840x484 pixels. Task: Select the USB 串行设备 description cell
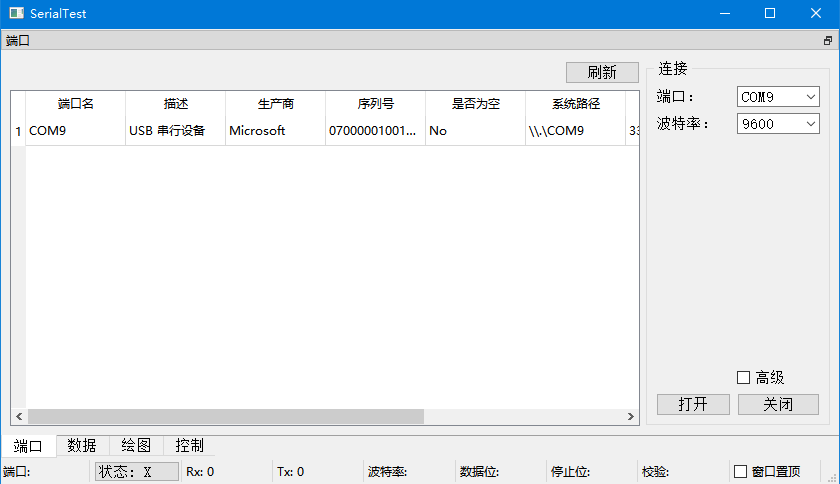click(x=176, y=131)
